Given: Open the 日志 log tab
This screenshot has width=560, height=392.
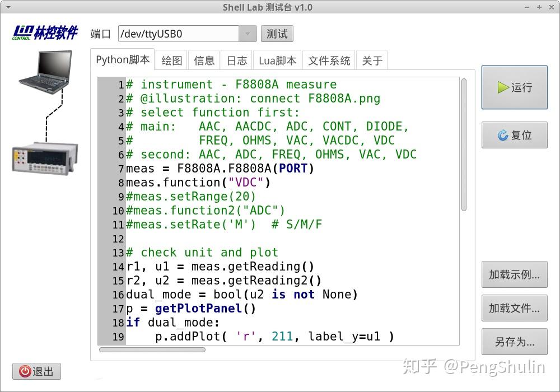Looking at the screenshot, I should tap(237, 60).
